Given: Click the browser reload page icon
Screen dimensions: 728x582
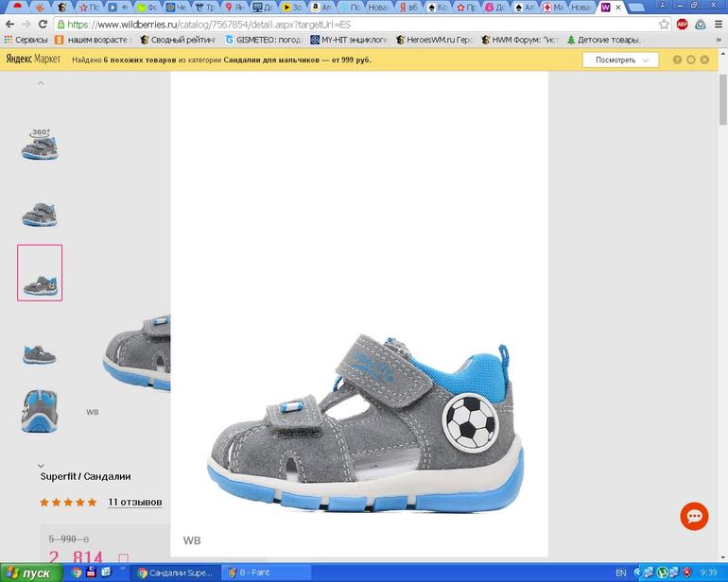Looking at the screenshot, I should [x=43, y=25].
